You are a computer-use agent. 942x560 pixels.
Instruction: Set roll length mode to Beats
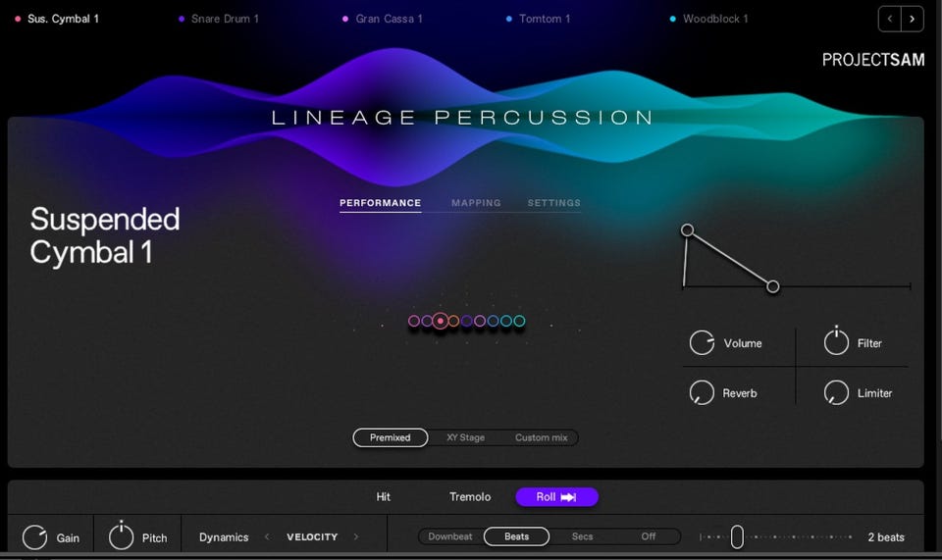[517, 536]
